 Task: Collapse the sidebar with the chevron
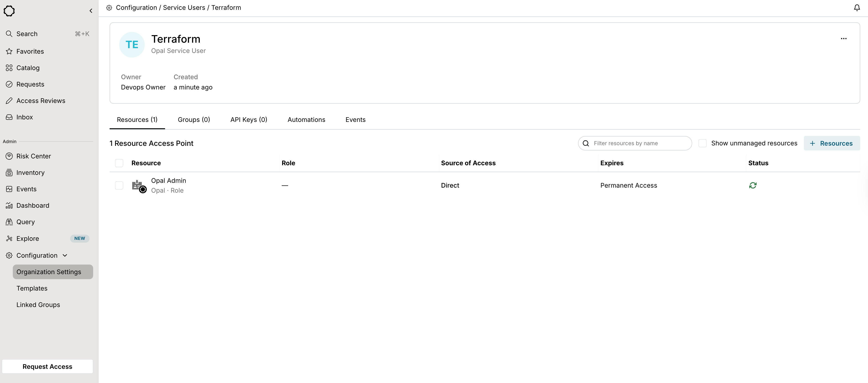[x=91, y=11]
